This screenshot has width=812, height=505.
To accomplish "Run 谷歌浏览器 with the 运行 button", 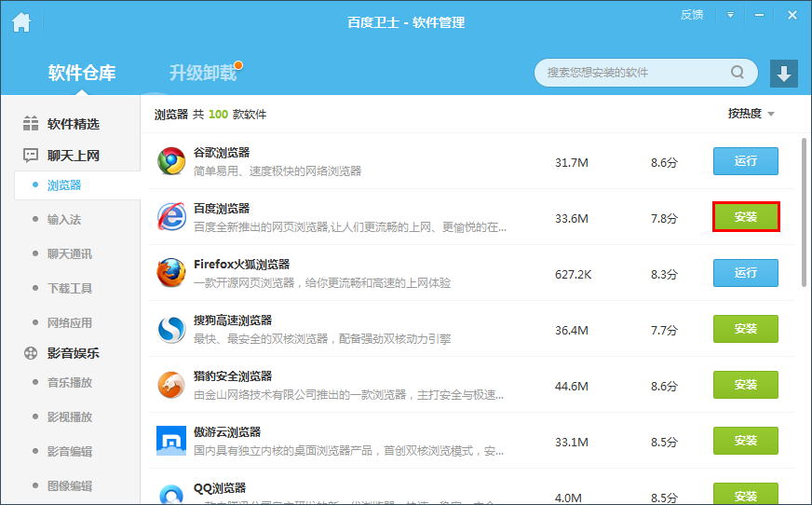I will click(746, 161).
